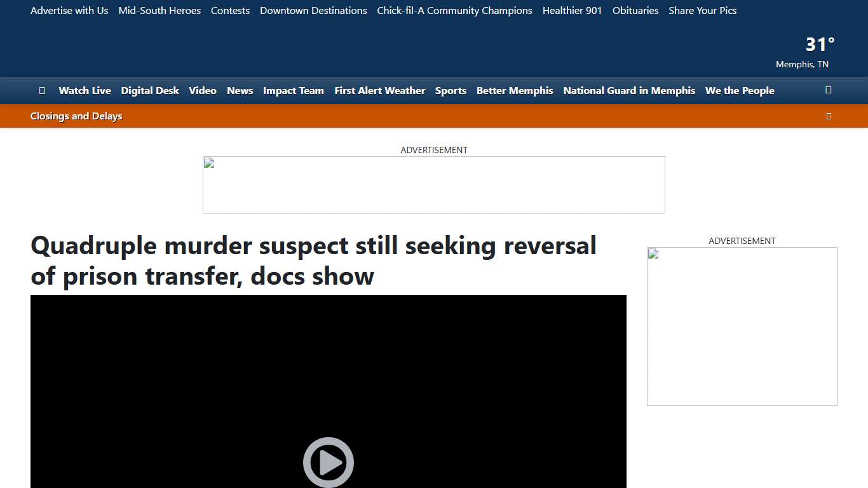Select the Video navigation item
The width and height of the screenshot is (868, 488).
202,90
